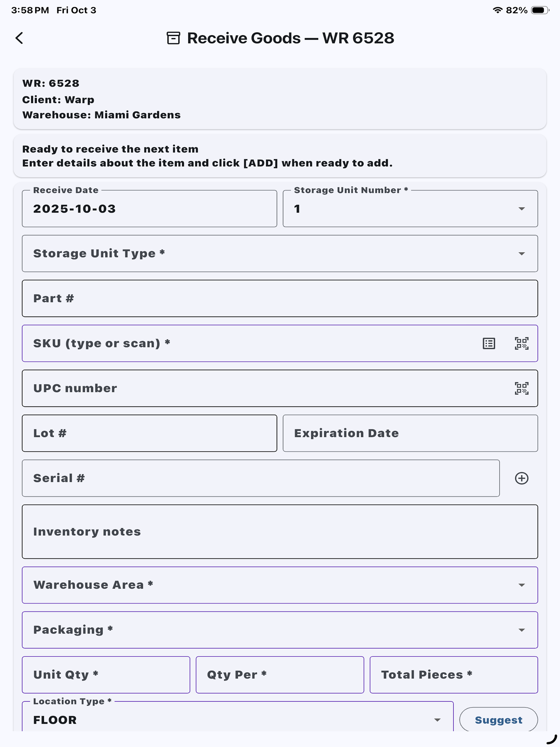Scan UPC number with QR icon
This screenshot has height=747, width=560.
tap(521, 388)
